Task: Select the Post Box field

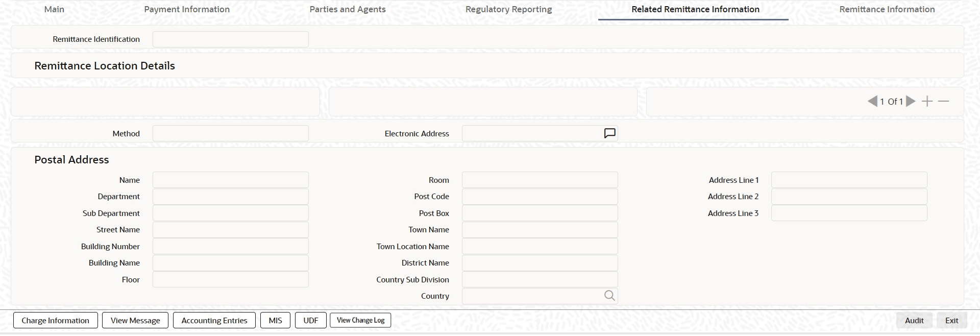Action: click(540, 213)
